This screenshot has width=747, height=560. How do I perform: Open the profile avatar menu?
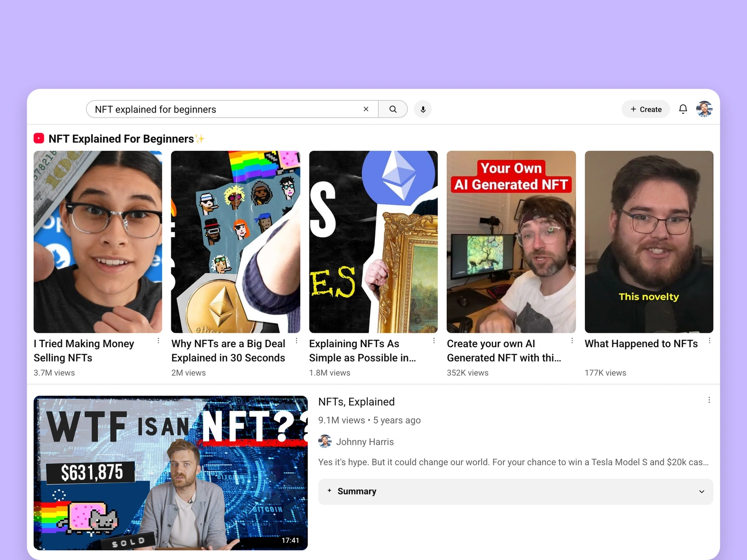[x=705, y=109]
